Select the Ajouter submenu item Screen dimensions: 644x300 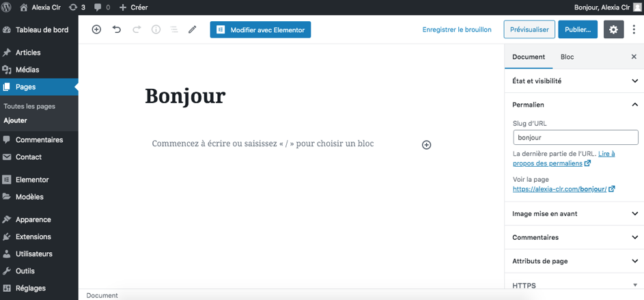tap(15, 121)
